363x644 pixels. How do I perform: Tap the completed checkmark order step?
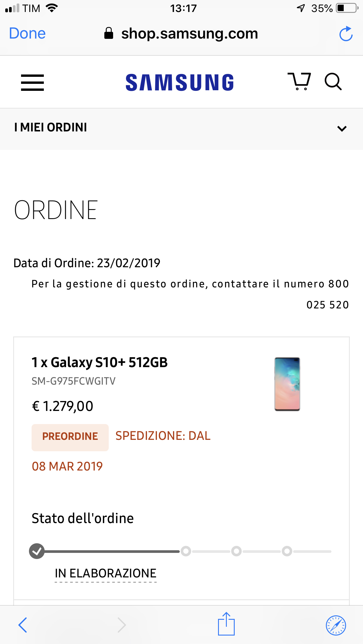click(37, 551)
